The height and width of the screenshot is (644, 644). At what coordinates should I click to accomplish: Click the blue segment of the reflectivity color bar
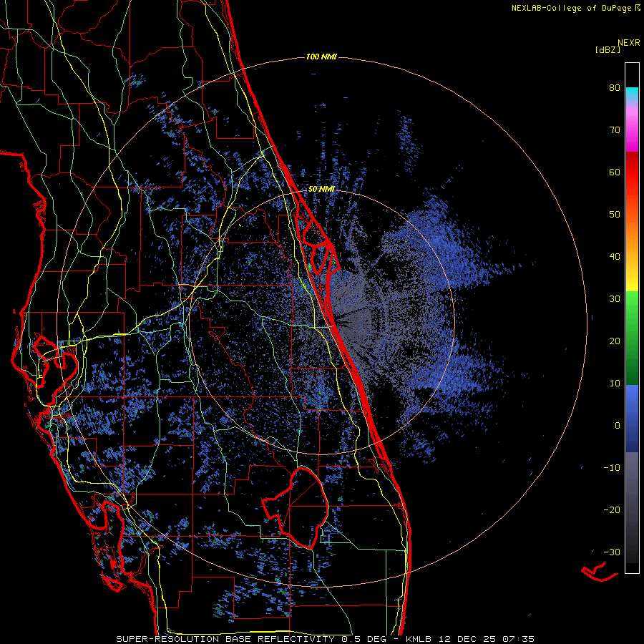click(632, 419)
